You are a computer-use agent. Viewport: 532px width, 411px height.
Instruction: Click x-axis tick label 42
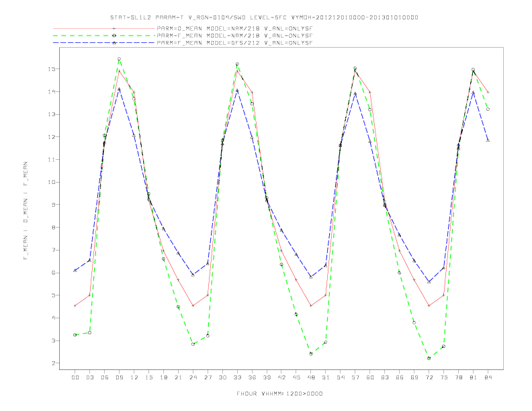click(281, 377)
